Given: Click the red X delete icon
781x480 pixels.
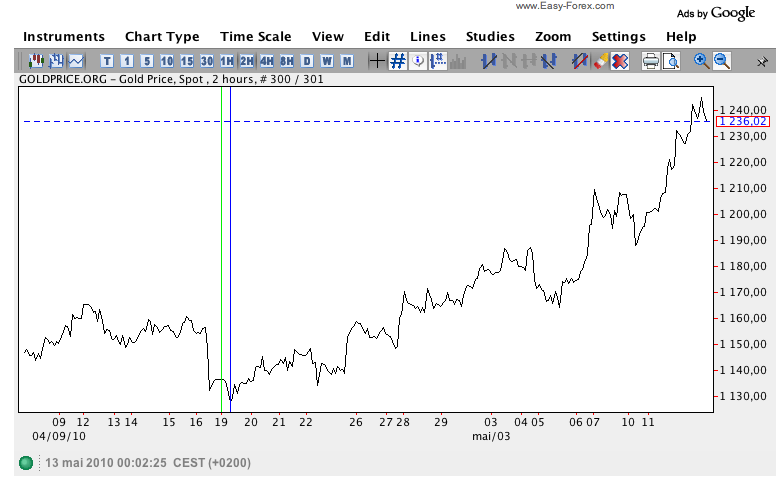Looking at the screenshot, I should (620, 61).
